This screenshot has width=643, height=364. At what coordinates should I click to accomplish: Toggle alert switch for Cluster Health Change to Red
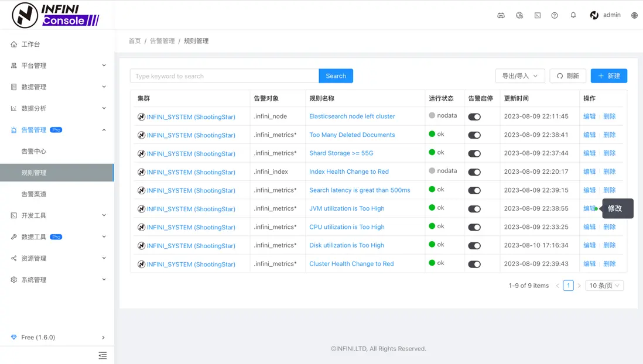tap(474, 264)
